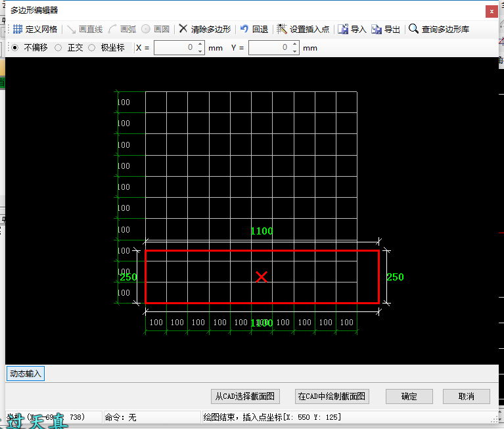This screenshot has height=429, width=504.
Task: Select the 极坐标 radio option
Action: 91,47
